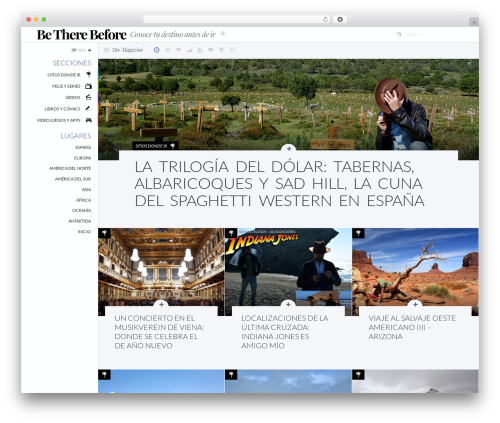The image size is (500, 423).
Task: Select América del Sur under Lugares
Action: click(73, 179)
